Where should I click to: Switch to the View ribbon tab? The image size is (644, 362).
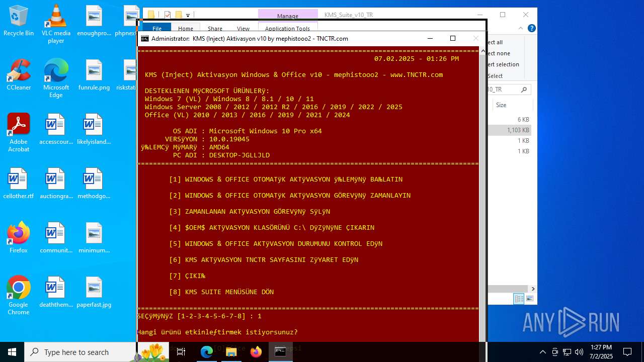(243, 29)
